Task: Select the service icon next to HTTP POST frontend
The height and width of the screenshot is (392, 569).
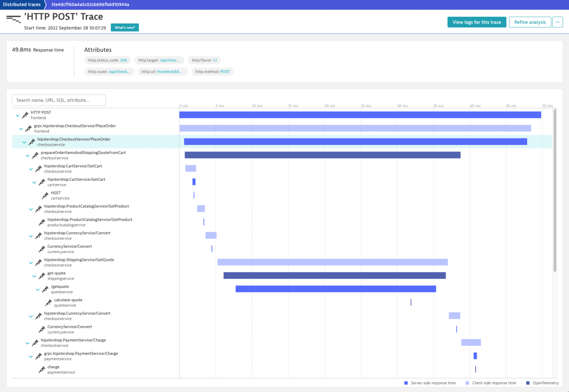Action: 24,115
